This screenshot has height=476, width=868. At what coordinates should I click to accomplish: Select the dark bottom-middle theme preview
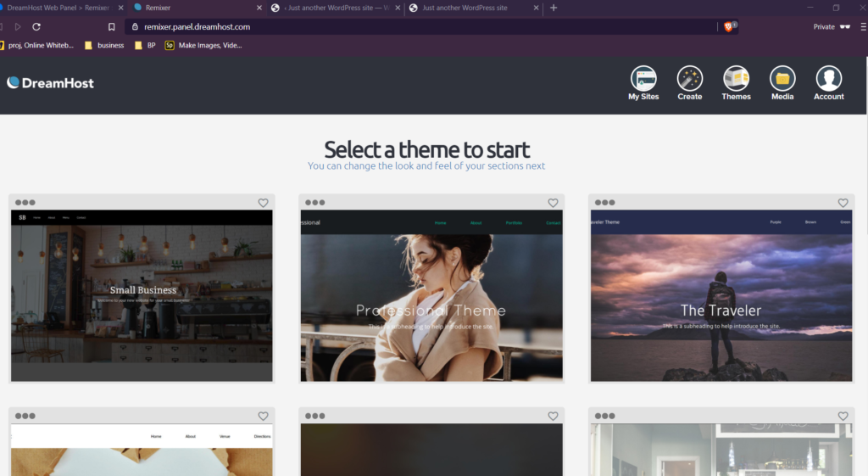pyautogui.click(x=431, y=450)
